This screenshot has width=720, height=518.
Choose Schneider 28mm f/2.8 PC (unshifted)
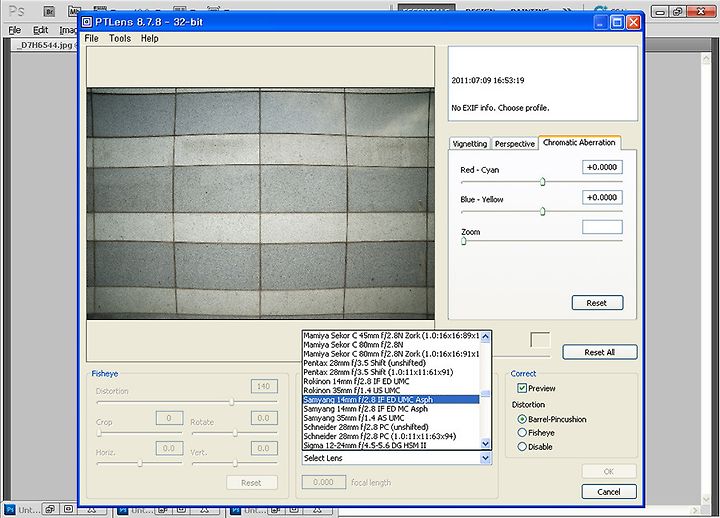coord(391,427)
